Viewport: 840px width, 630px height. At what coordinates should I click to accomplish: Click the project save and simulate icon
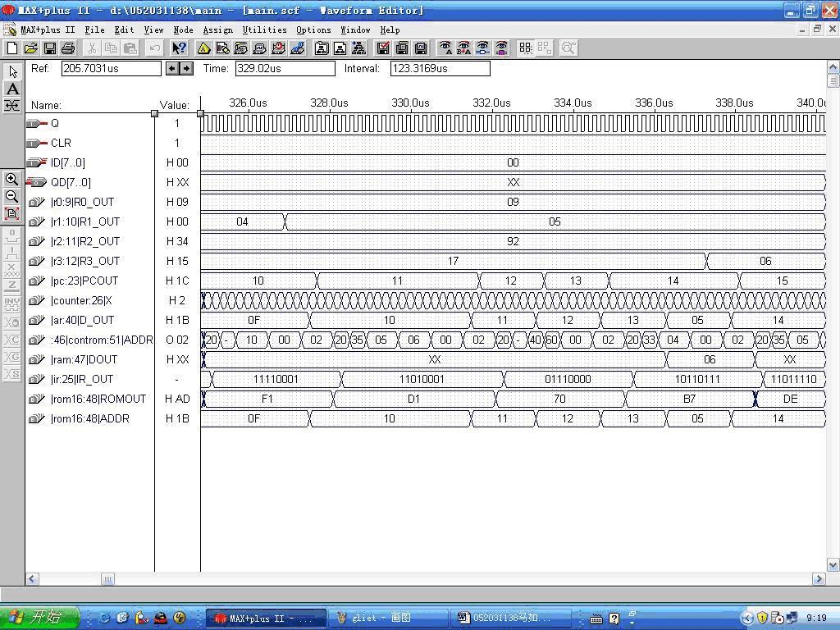421,48
